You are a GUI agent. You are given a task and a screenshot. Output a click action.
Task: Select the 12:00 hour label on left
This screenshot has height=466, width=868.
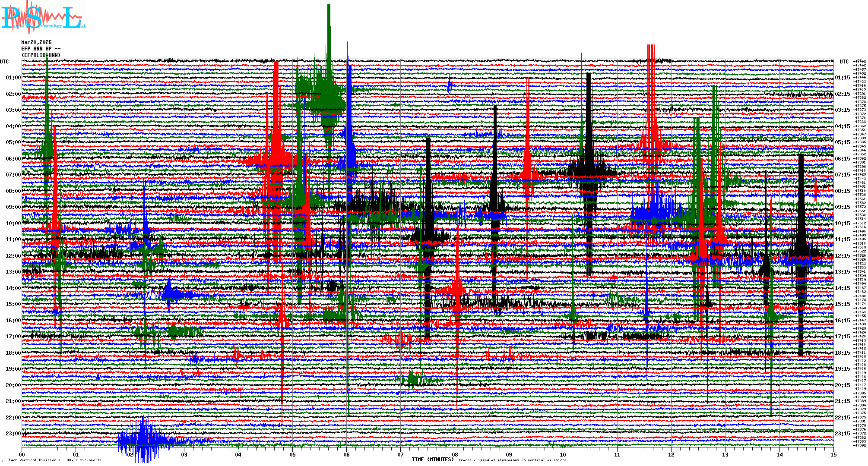(x=13, y=256)
